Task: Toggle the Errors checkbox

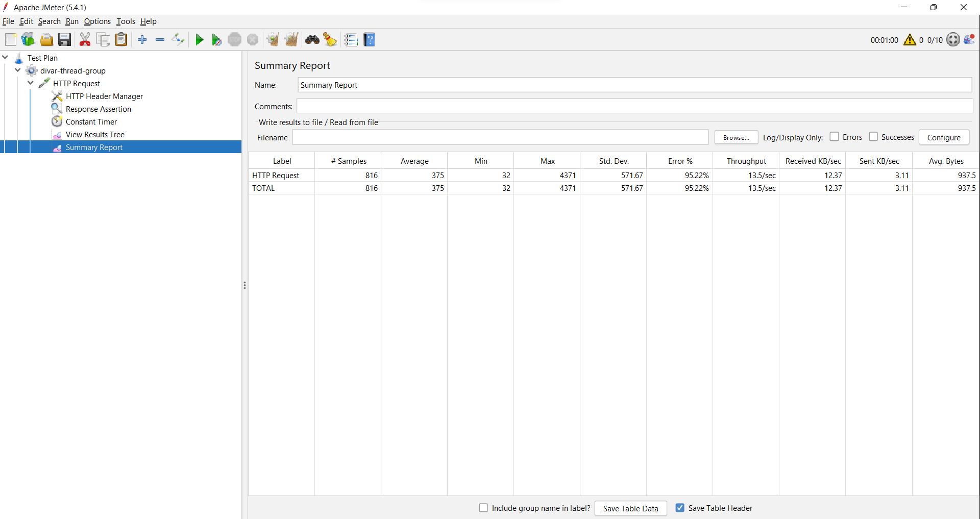Action: (834, 137)
